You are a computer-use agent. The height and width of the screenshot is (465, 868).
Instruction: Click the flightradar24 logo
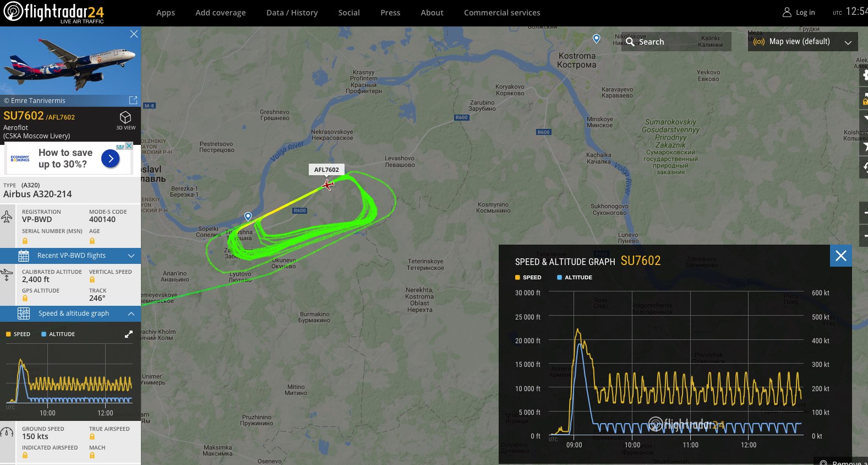pos(53,12)
